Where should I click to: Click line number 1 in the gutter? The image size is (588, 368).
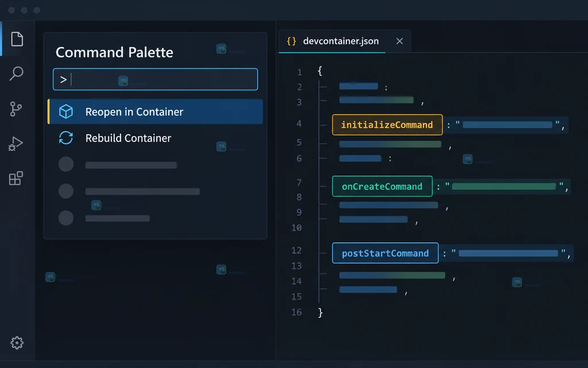tap(300, 72)
